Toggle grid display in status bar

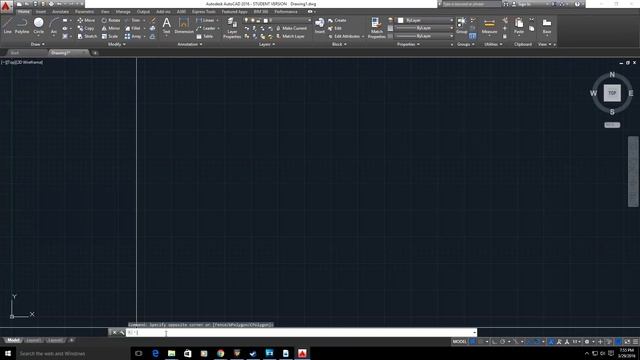tap(473, 342)
